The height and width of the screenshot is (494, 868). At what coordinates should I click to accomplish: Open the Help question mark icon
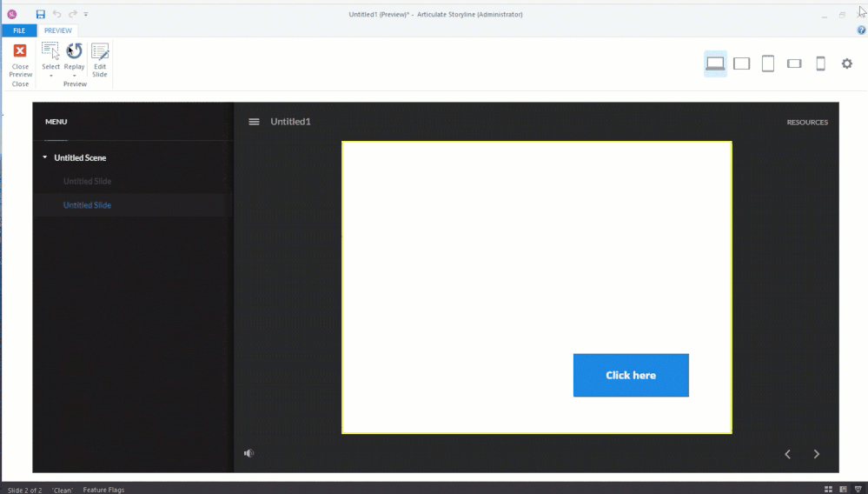pos(861,30)
